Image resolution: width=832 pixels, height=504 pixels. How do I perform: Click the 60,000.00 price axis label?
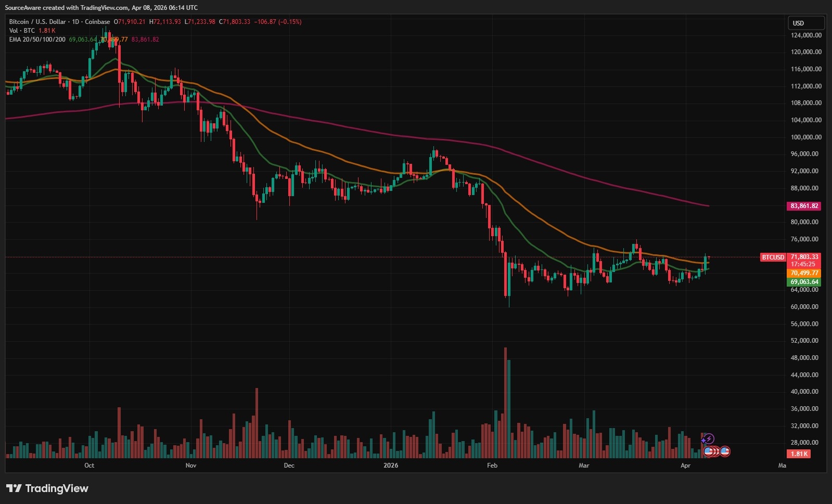pos(804,307)
